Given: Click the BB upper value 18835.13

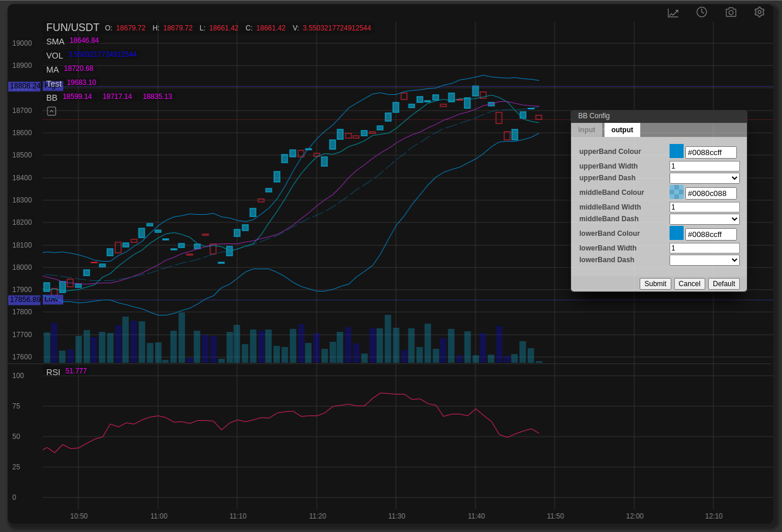Looking at the screenshot, I should point(158,97).
